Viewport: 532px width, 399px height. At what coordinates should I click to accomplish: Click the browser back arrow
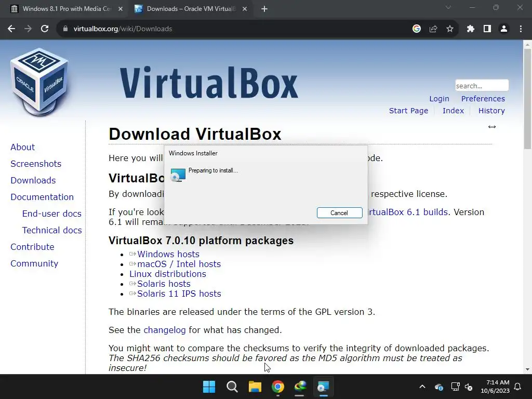tap(11, 29)
